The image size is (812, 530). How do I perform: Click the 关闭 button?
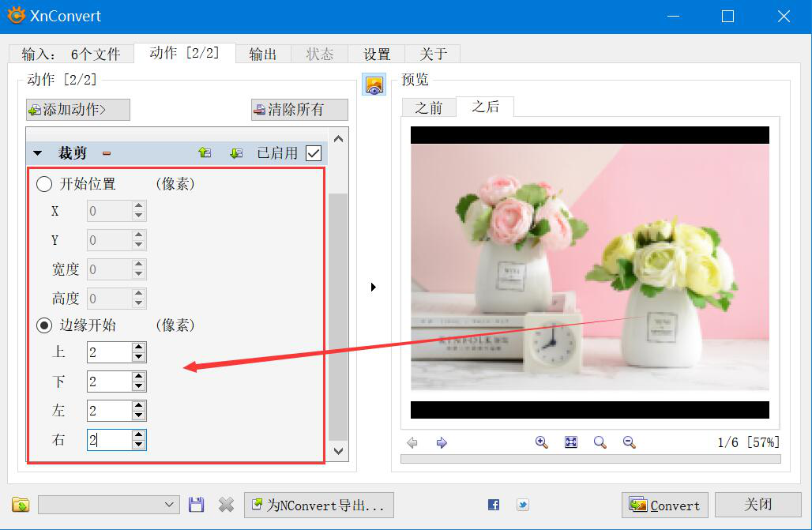pyautogui.click(x=757, y=505)
